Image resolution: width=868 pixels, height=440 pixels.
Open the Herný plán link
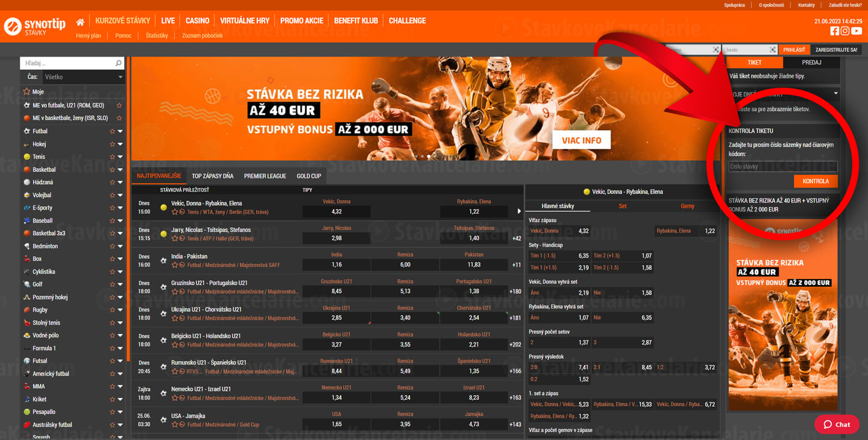tap(89, 36)
